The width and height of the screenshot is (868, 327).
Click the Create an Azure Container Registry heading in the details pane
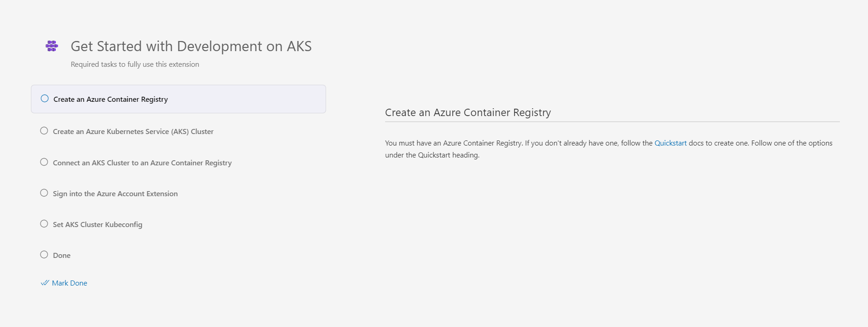(468, 113)
